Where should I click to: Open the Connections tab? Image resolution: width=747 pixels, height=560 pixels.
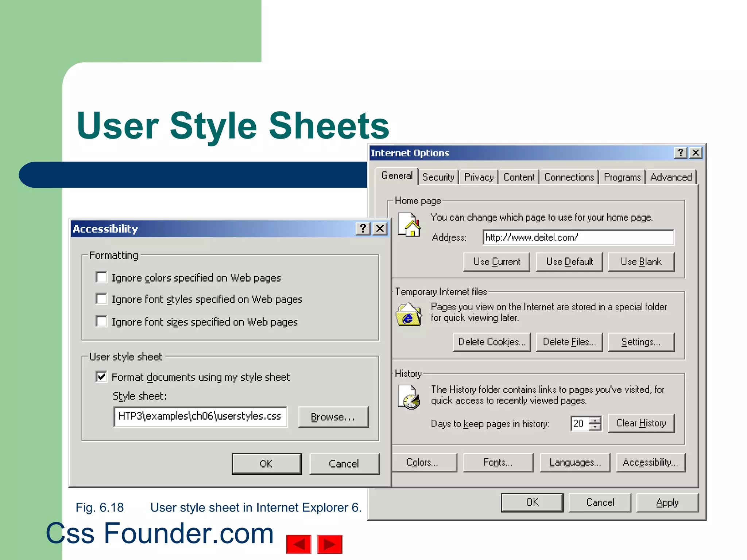569,177
